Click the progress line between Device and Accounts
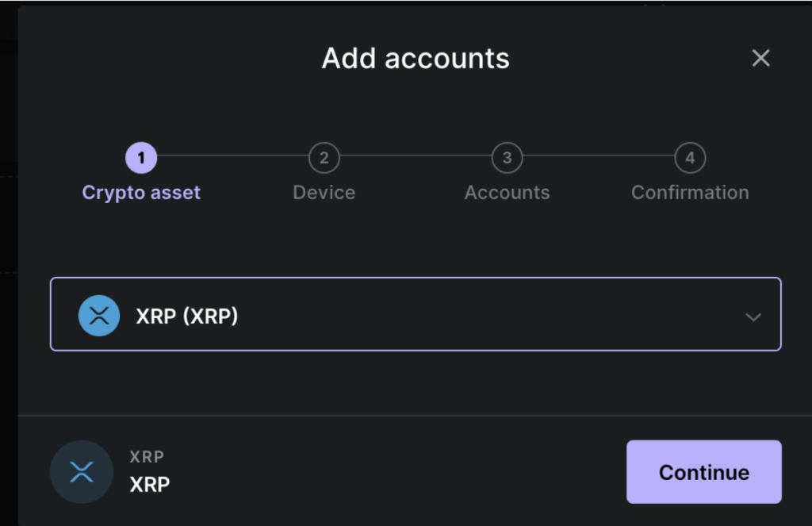 pyautogui.click(x=416, y=157)
